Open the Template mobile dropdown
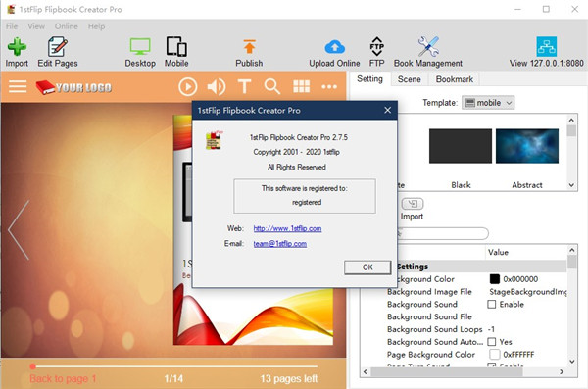 click(x=488, y=103)
